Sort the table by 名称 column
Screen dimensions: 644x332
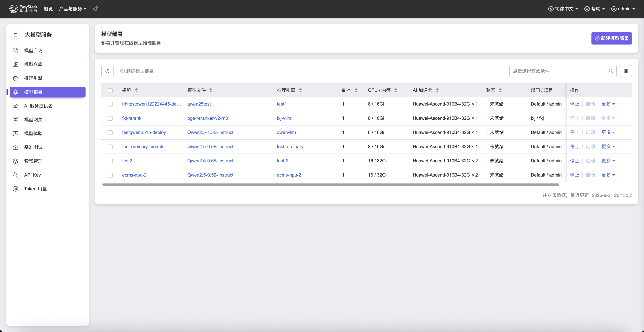tap(136, 90)
